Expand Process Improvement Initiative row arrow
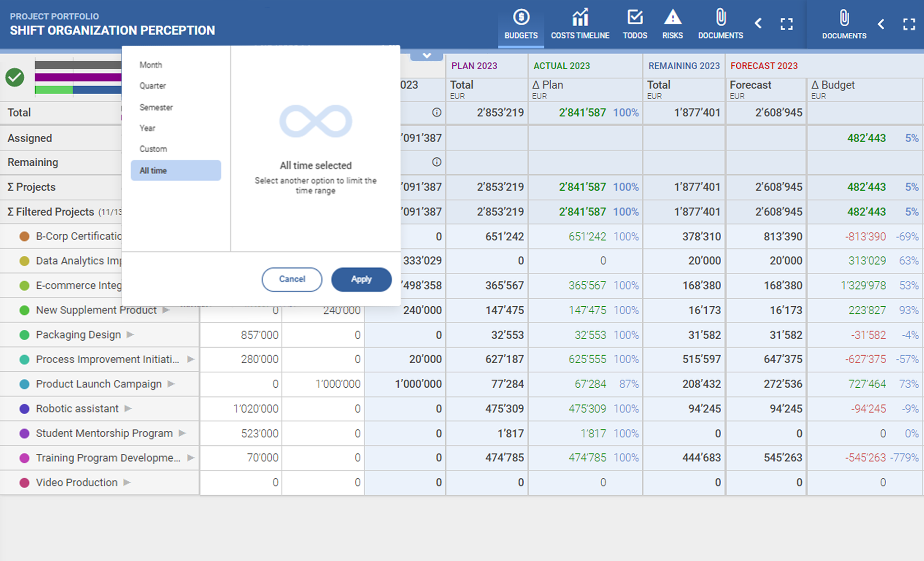 coord(190,359)
